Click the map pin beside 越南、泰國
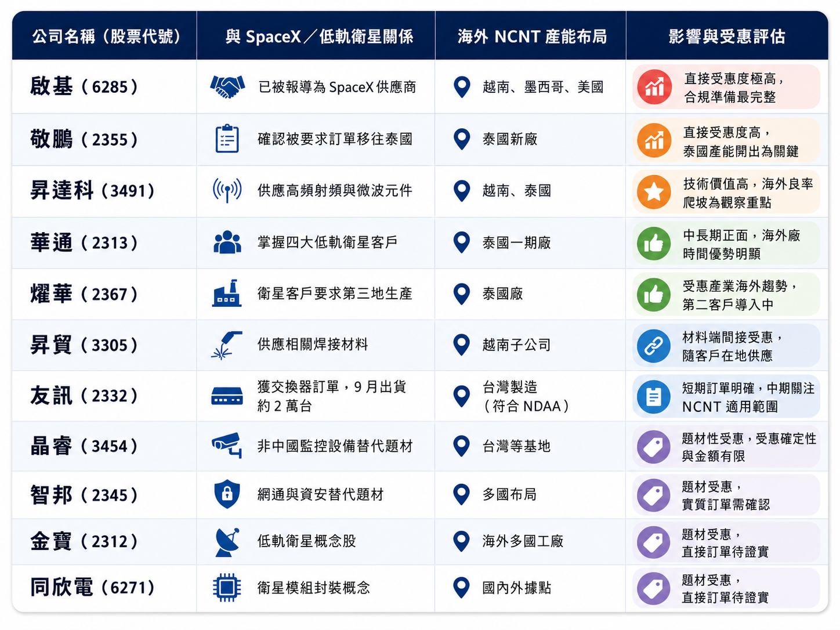 pyautogui.click(x=462, y=191)
